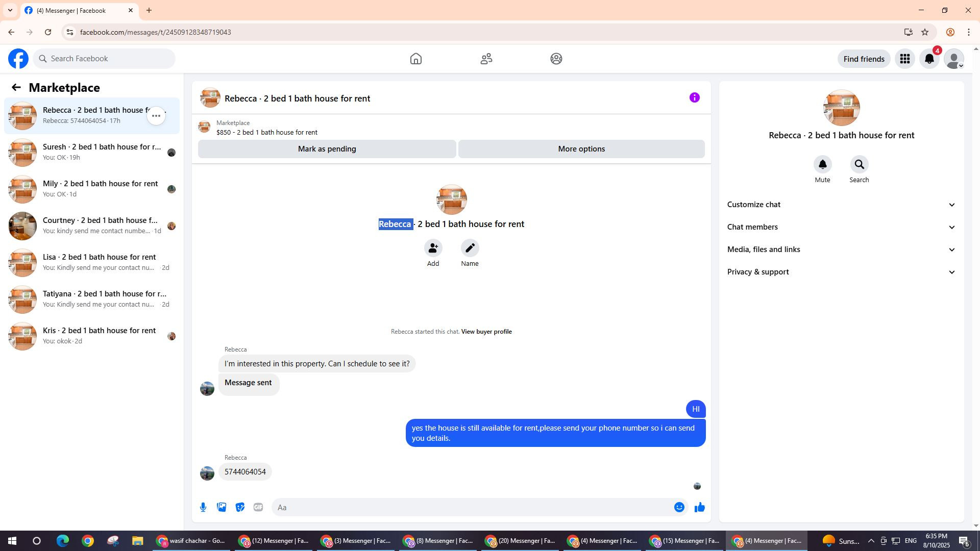Click the voice clip microphone icon

(x=203, y=507)
